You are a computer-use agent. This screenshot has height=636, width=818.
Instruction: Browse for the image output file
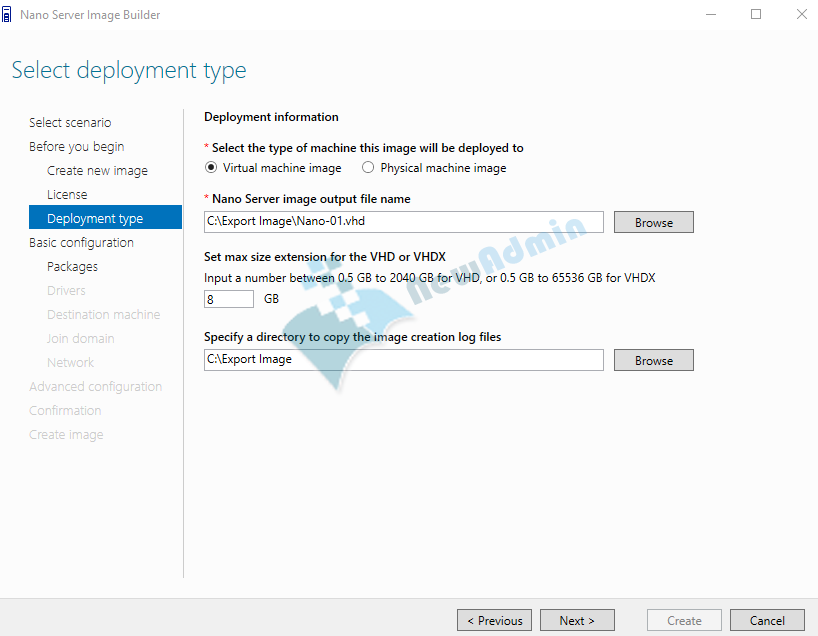coord(653,222)
